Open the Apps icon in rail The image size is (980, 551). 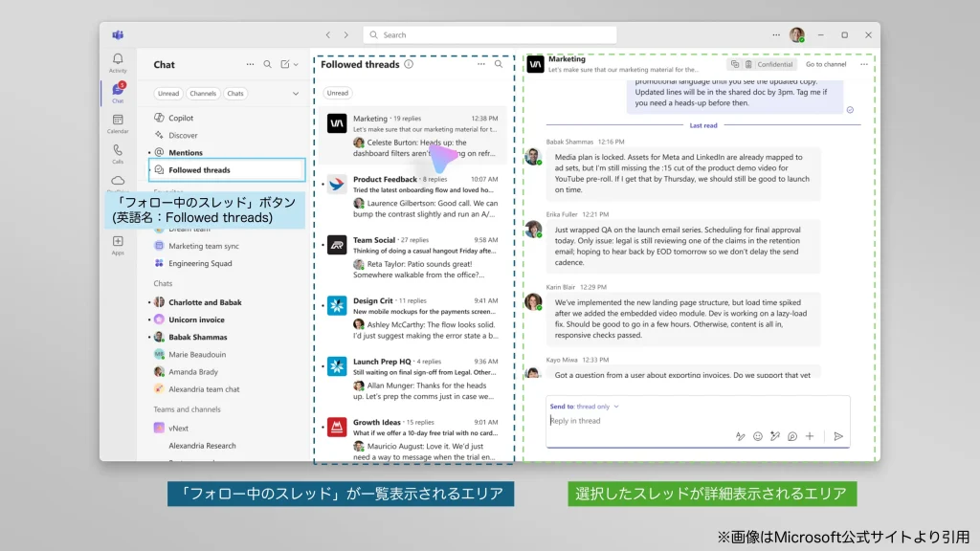tap(118, 244)
